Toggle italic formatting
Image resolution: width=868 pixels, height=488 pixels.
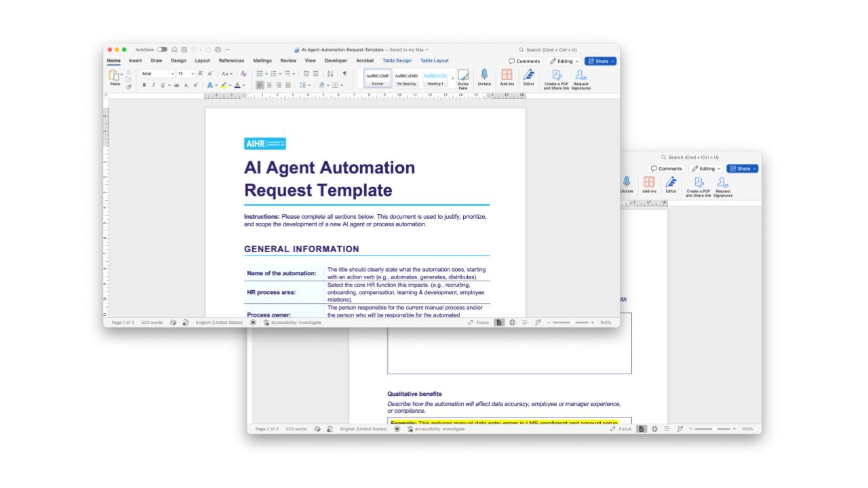click(153, 85)
